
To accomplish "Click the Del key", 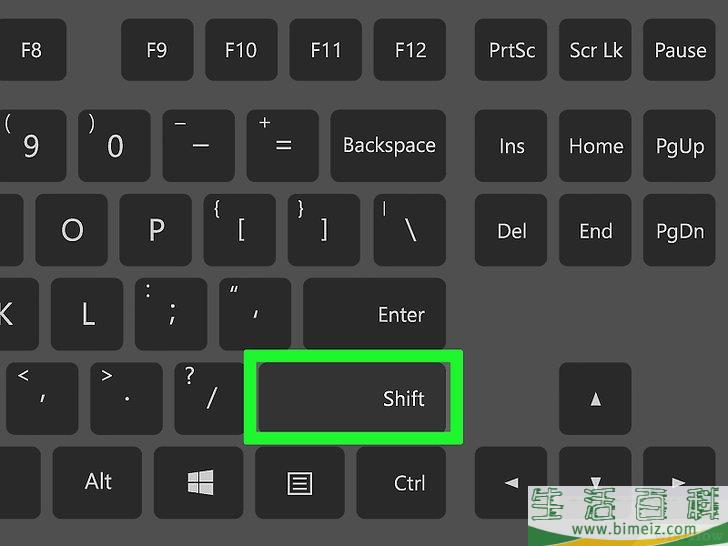I will pos(511,230).
